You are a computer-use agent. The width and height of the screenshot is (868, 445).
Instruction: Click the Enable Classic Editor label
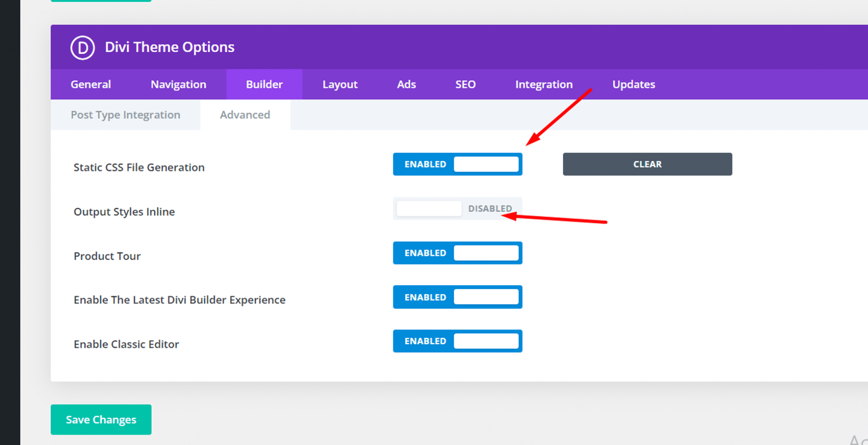tap(126, 344)
